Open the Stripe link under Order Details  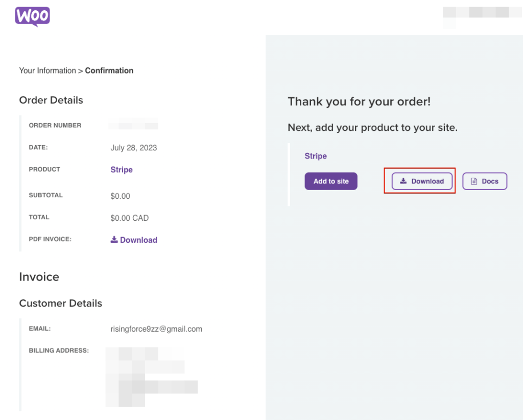pyautogui.click(x=122, y=170)
